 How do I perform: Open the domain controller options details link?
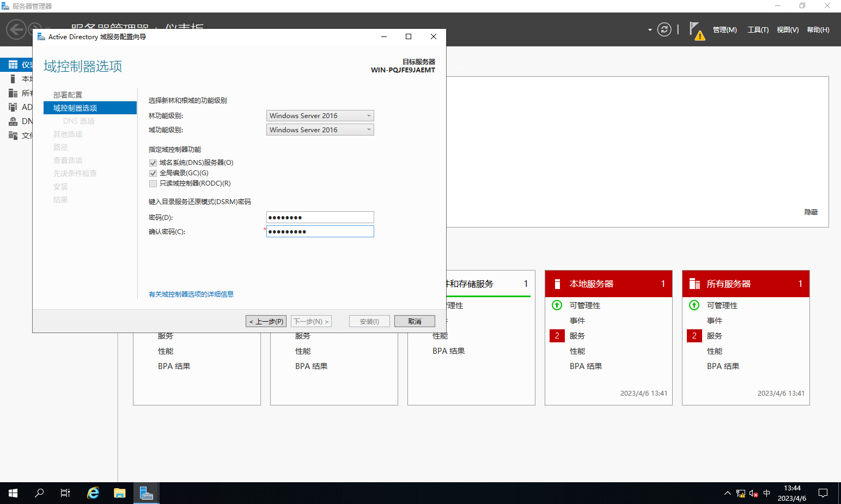[x=191, y=294]
